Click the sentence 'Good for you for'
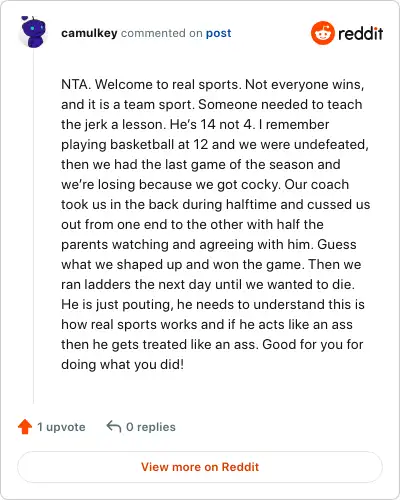Viewport: 400px width, 500px height. pyautogui.click(x=313, y=344)
